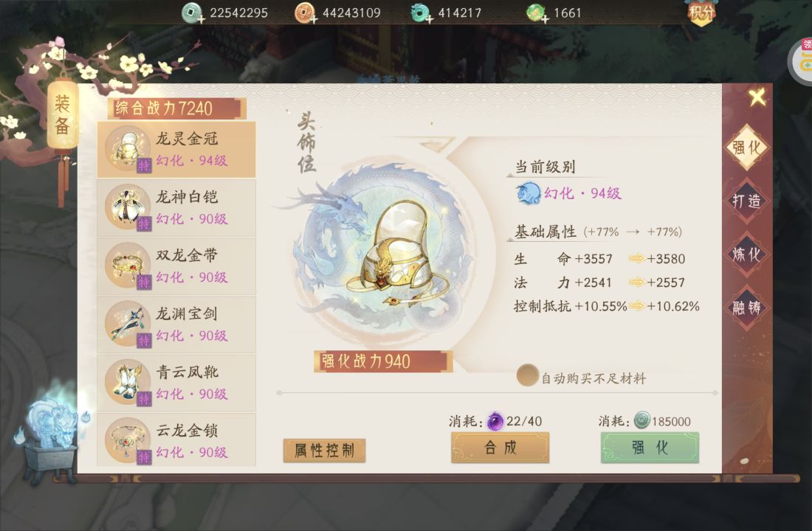Open the 打造 forging tab
812x531 pixels.
(x=746, y=201)
